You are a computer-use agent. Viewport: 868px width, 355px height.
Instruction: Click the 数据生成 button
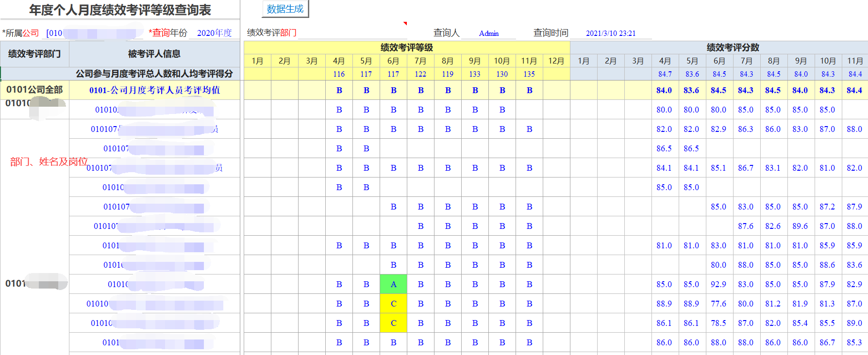(x=285, y=9)
